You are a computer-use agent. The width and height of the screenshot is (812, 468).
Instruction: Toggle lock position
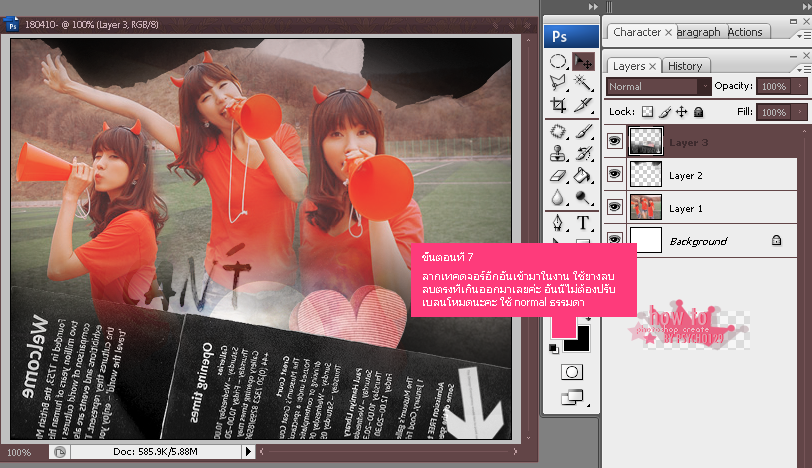tap(682, 112)
